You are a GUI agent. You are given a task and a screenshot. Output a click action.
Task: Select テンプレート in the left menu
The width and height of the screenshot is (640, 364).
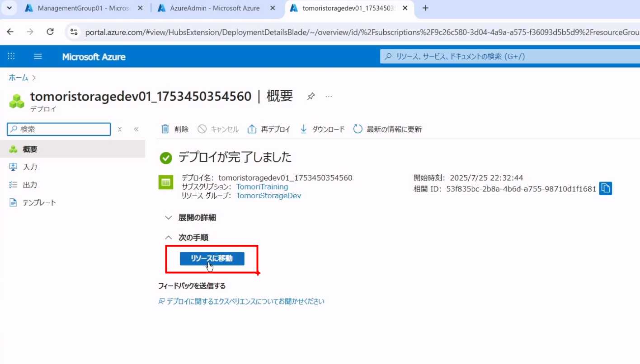click(39, 203)
